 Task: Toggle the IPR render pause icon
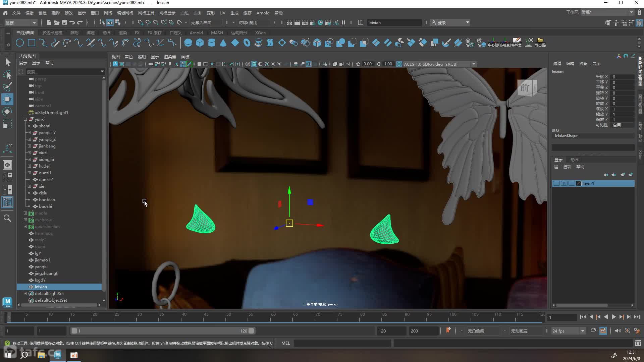(x=343, y=22)
